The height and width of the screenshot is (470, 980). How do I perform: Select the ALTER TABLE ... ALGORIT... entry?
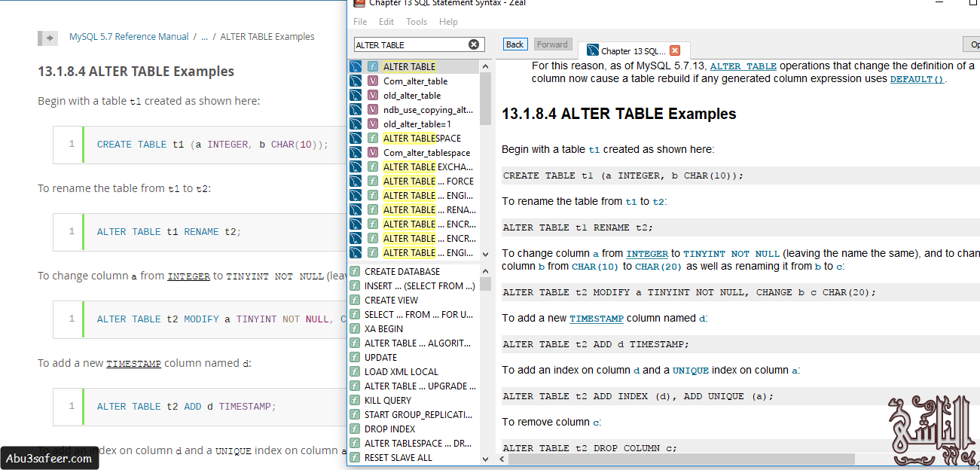pos(417,343)
